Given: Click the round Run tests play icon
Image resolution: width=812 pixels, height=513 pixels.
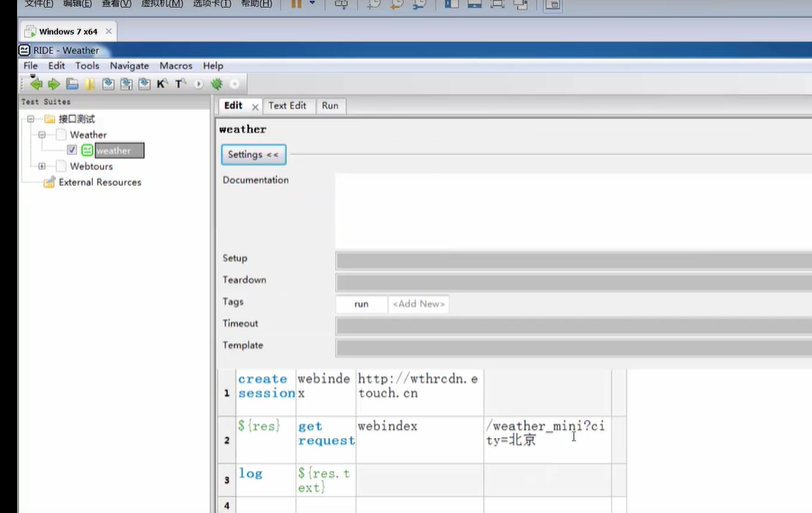Looking at the screenshot, I should click(198, 84).
